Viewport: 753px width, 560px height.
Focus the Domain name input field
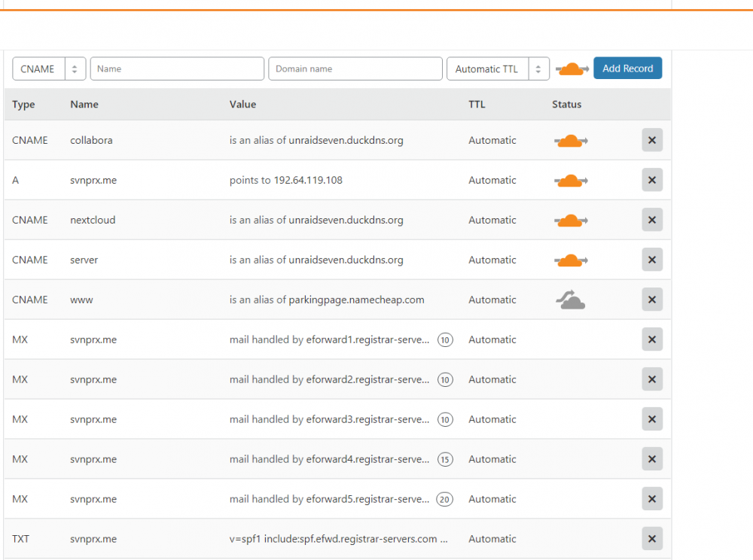pos(355,68)
